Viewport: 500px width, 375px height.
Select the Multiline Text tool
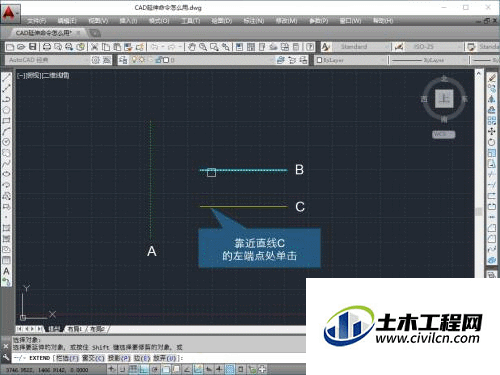[6, 271]
